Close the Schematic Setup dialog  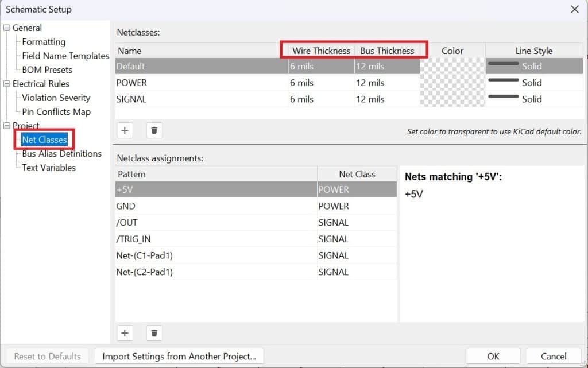[574, 9]
